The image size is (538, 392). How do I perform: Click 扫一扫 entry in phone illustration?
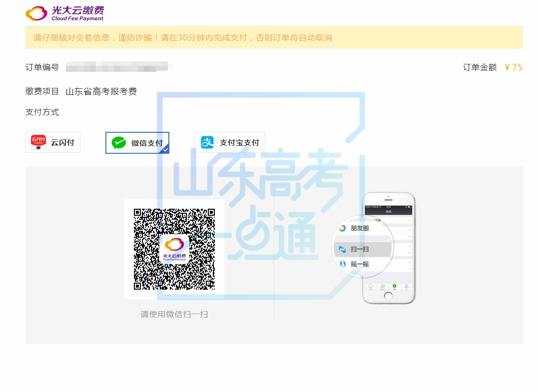coord(362,249)
